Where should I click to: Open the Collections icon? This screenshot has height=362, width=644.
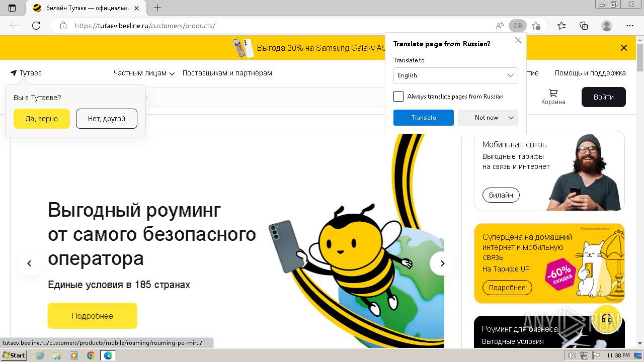click(584, 26)
